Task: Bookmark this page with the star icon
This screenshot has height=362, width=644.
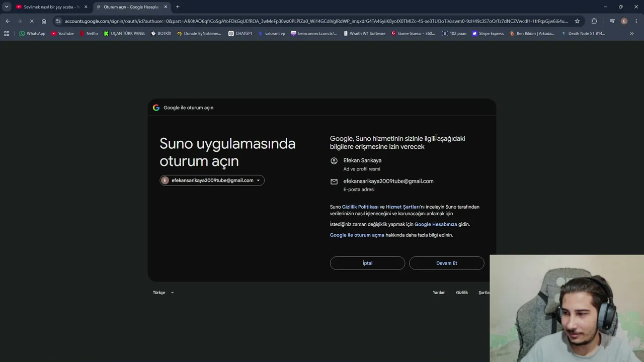Action: [x=577, y=21]
